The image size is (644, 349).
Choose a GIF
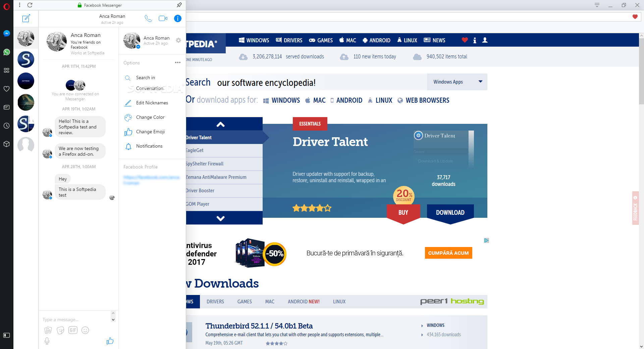73,330
